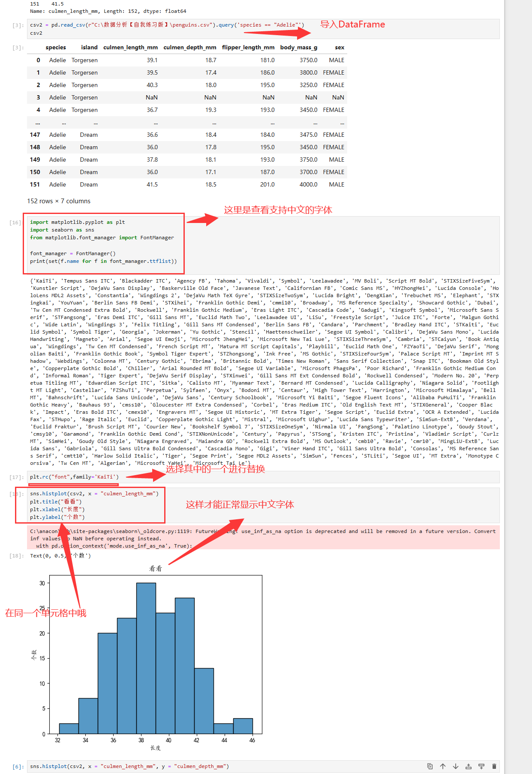Click the histogram chart title '看看'
Viewport: 532px width, 774px height.
[x=156, y=569]
